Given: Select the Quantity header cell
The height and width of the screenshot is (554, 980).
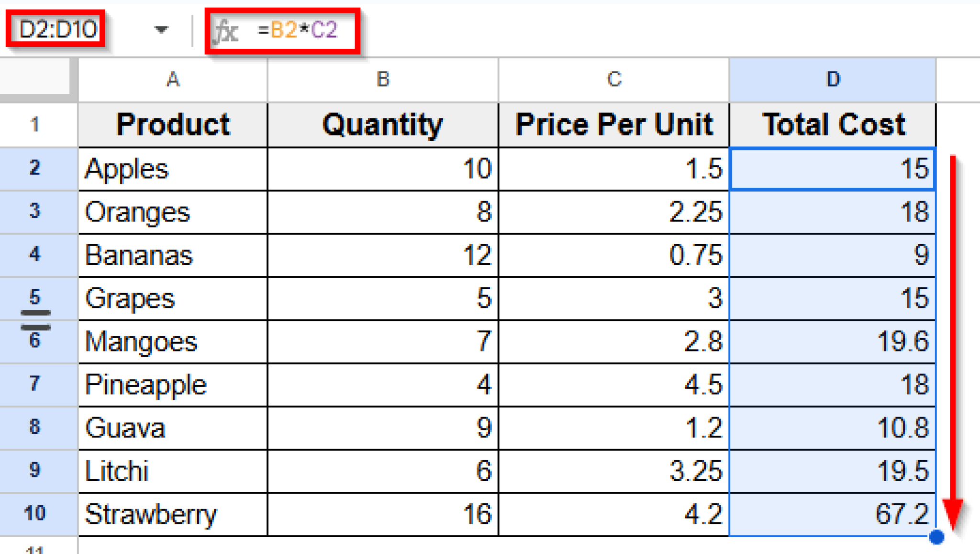Looking at the screenshot, I should pos(382,124).
